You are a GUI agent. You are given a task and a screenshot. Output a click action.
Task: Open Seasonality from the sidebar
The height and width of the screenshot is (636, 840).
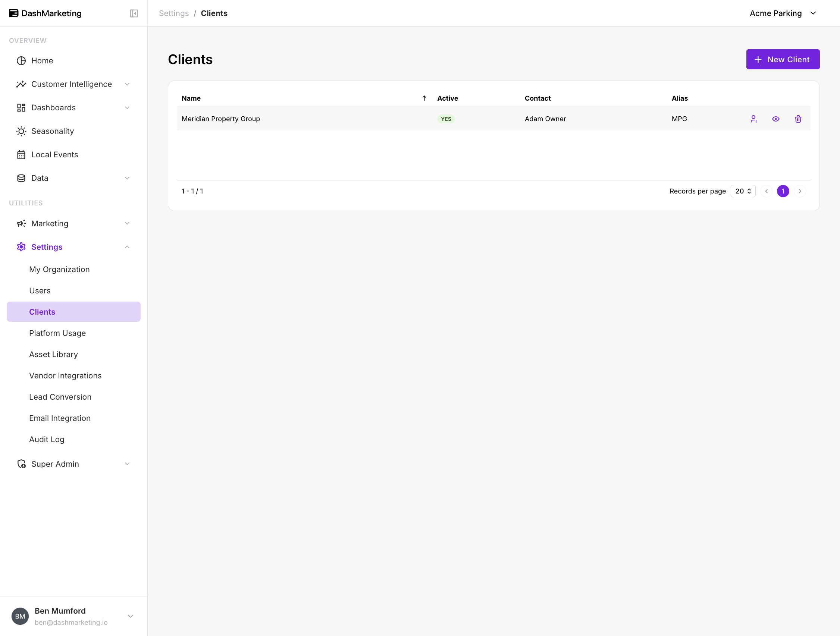tap(74, 131)
